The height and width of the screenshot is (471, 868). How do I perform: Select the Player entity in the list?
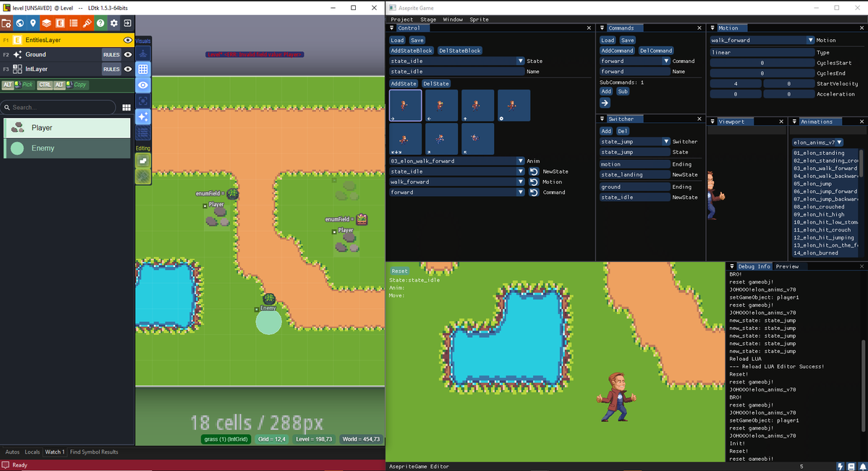67,128
